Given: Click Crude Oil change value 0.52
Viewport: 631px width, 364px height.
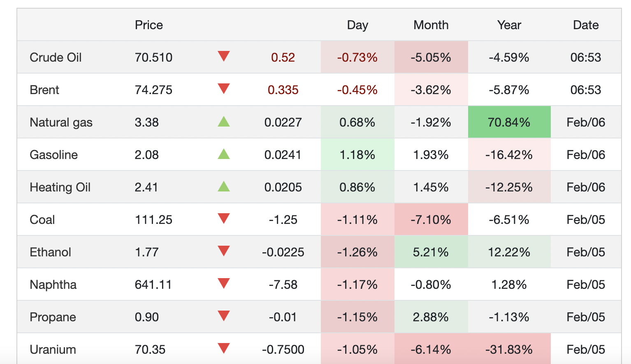Looking at the screenshot, I should pos(283,57).
